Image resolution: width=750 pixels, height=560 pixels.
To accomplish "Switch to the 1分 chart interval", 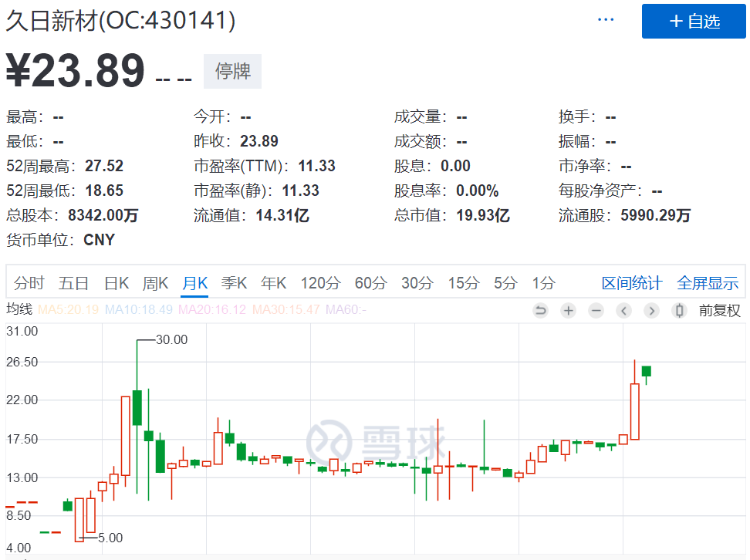I will (x=544, y=283).
